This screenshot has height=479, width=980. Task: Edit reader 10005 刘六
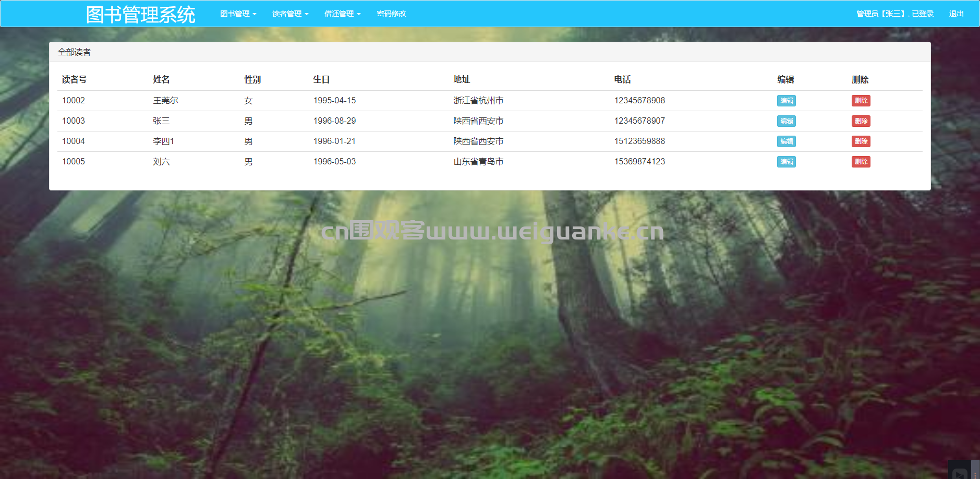[787, 162]
